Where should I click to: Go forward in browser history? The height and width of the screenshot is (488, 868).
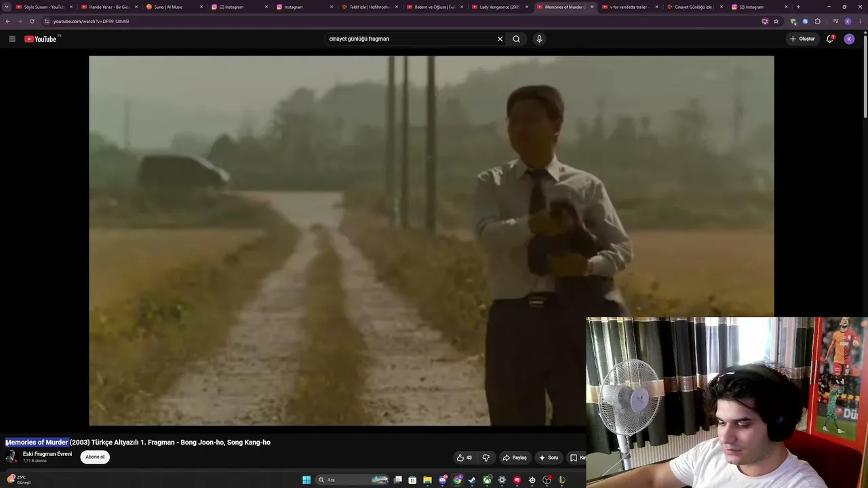pos(20,21)
